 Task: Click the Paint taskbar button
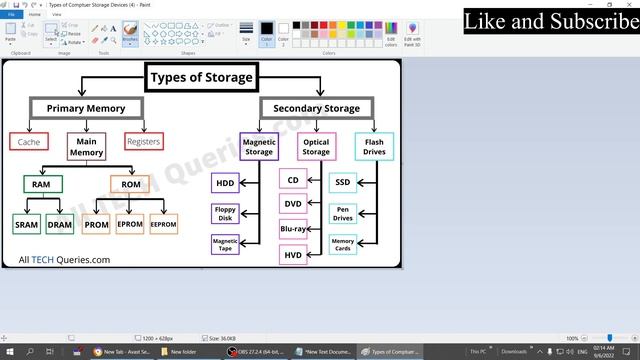point(391,351)
